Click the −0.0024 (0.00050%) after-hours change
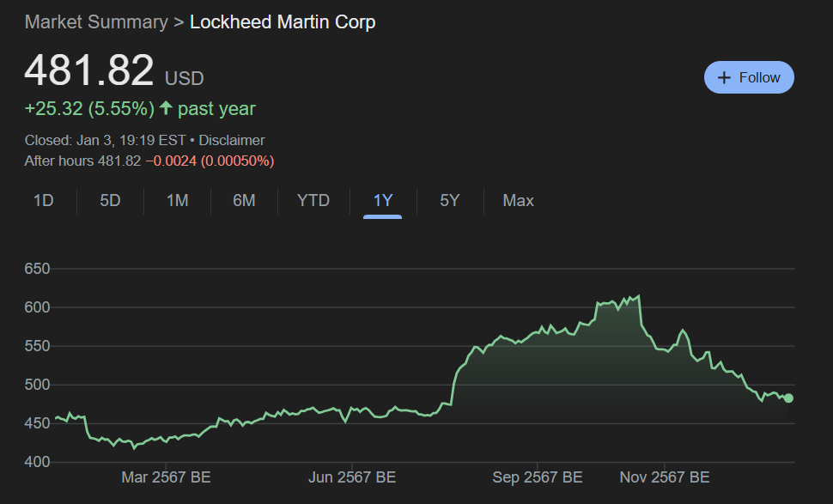833x504 pixels. (x=210, y=161)
